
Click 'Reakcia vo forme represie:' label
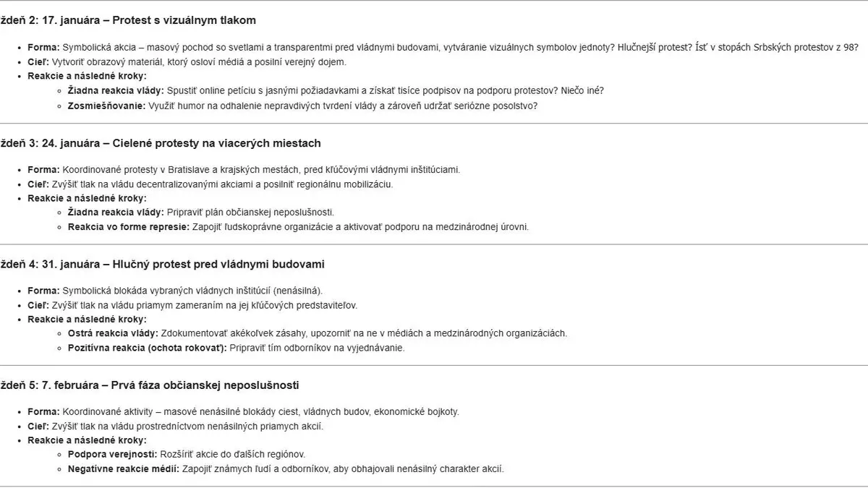pos(129,226)
